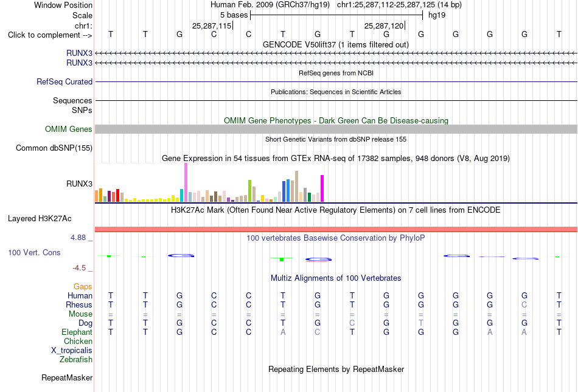Viewport: 578px width, 392px height.
Task: Click the magenta bar ending the GTEx chart
Action: point(322,188)
